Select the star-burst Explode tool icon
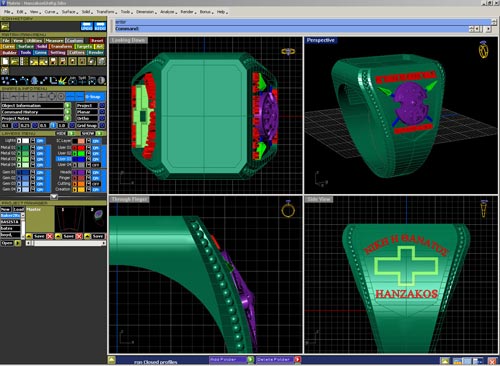Screen dimensions: 500x366 pos(63,81)
